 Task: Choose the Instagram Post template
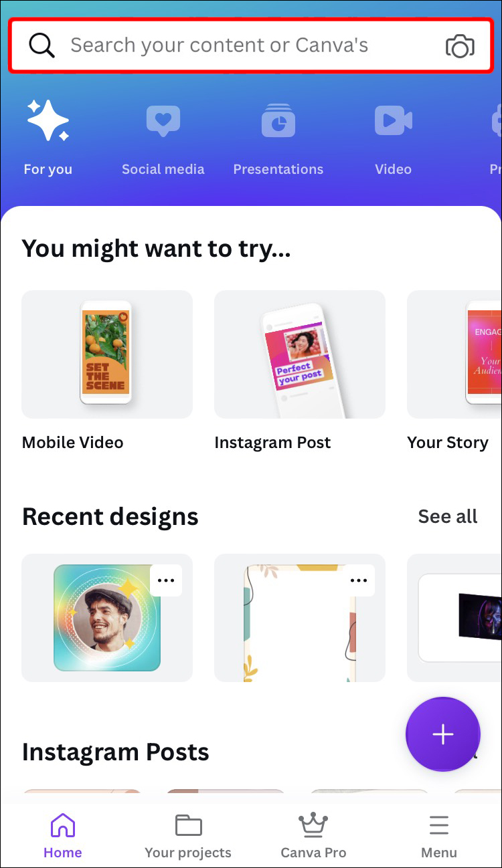click(x=300, y=354)
